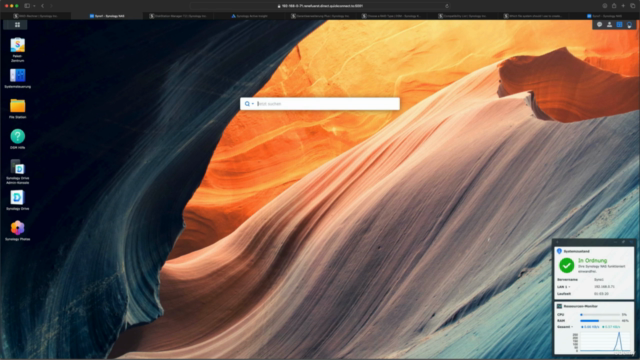Reload the page in Safari
The height and width of the screenshot is (360, 640).
[x=447, y=6]
